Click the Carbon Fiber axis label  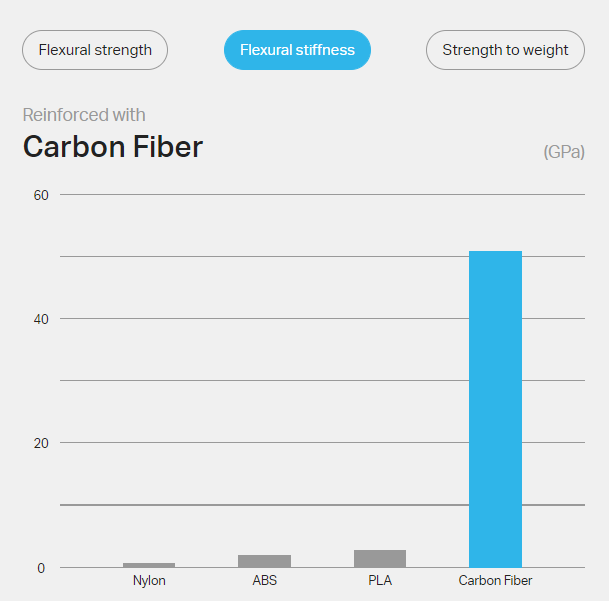pyautogui.click(x=495, y=580)
